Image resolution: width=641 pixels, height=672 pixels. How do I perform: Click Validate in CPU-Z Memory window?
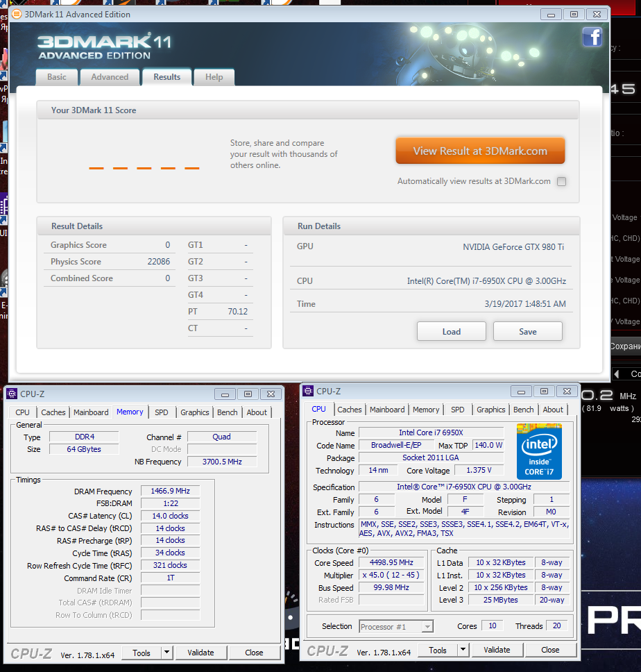coord(200,653)
